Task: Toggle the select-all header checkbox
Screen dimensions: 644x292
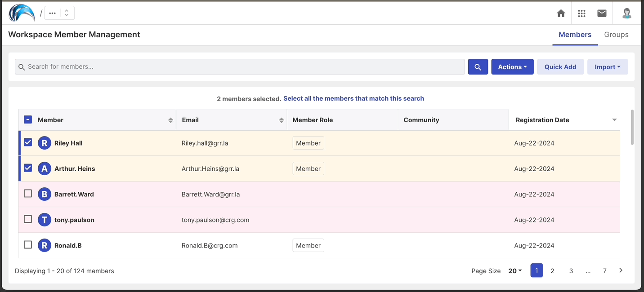Action: [x=28, y=120]
